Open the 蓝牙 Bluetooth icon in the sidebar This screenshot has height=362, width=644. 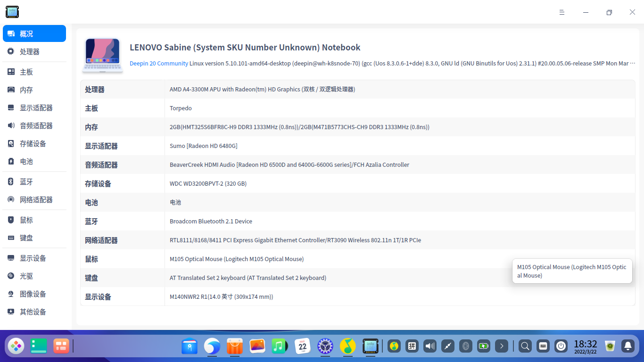(x=11, y=181)
